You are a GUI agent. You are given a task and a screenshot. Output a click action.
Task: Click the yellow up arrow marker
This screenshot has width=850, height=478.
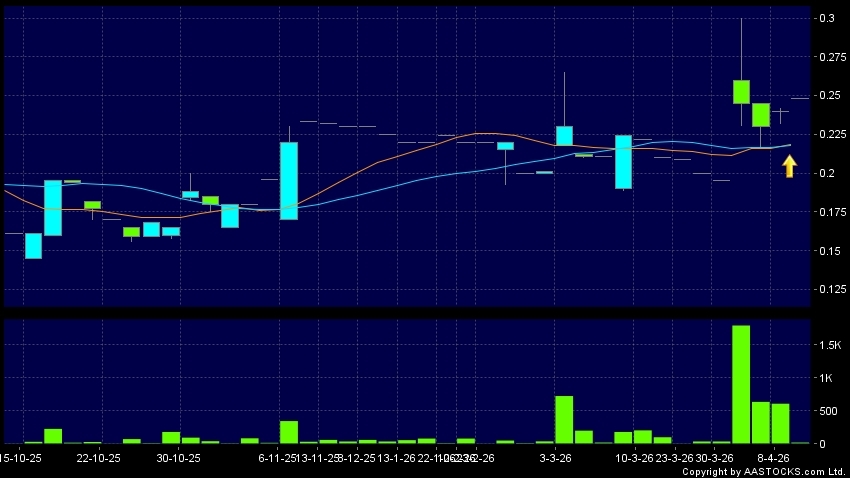(x=789, y=166)
